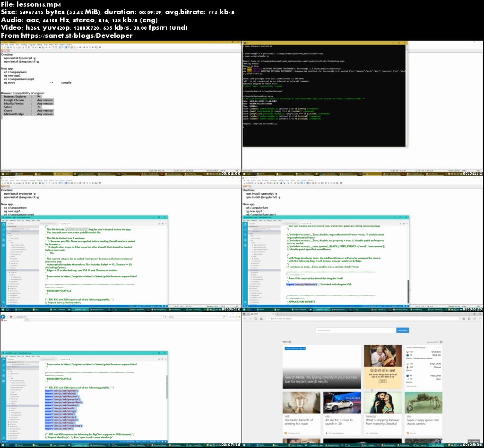Image resolution: width=484 pixels, height=448 pixels.
Task: Click Edge home icon in 00:08:26 frame
Action: pos(261,319)
